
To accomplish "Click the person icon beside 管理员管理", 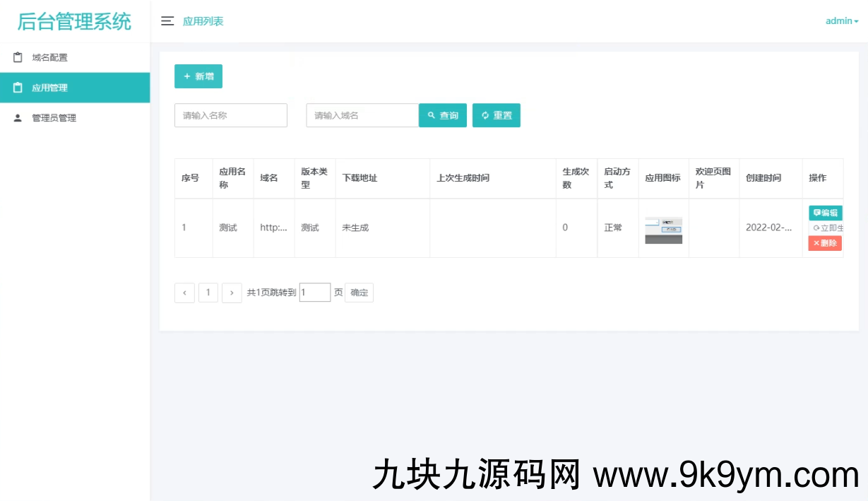I will [x=18, y=118].
